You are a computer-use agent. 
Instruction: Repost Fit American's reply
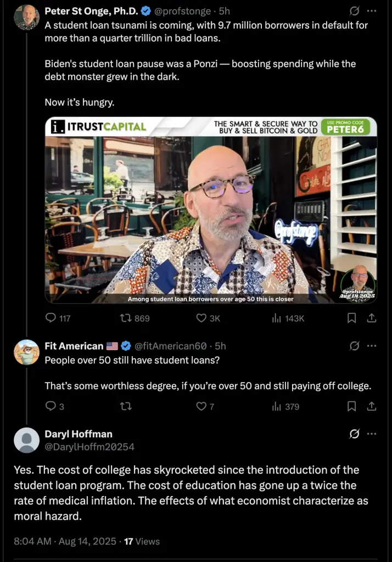[126, 406]
